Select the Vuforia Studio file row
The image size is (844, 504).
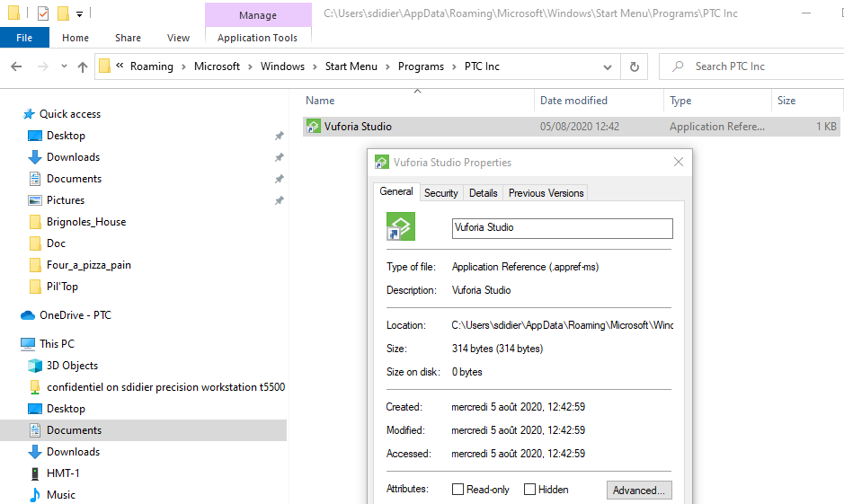click(x=571, y=127)
